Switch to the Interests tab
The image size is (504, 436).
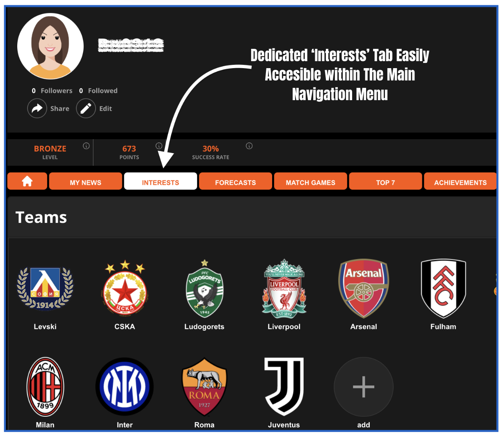pyautogui.click(x=160, y=181)
